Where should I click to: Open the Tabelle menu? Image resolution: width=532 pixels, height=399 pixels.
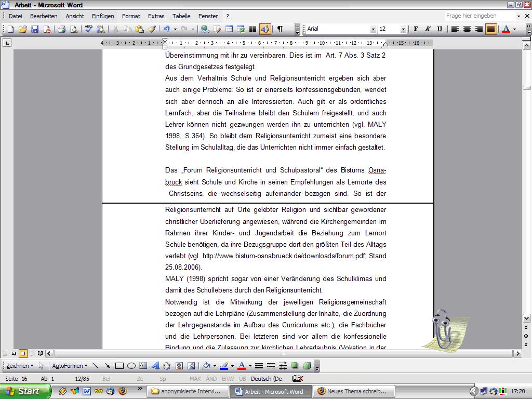181,16
